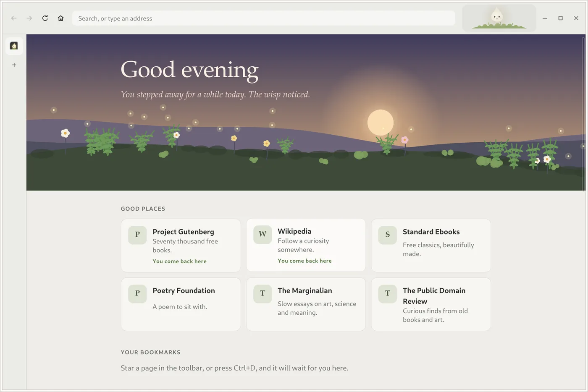Select the open tab in the sidebar
The height and width of the screenshot is (392, 588).
[x=14, y=46]
